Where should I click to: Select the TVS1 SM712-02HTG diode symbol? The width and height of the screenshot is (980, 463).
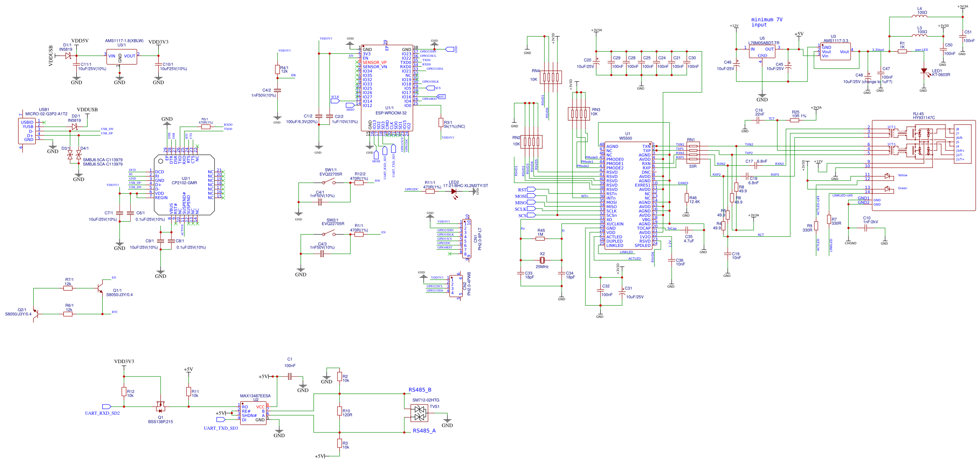420,413
